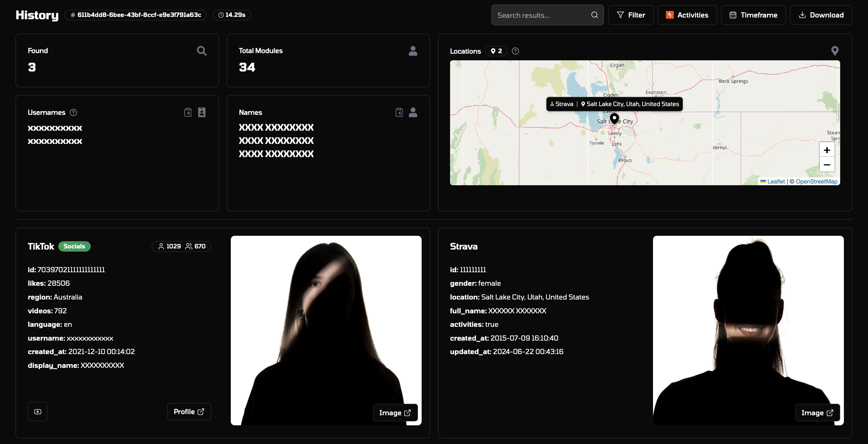Click the Found count 3
868x444 pixels.
[32, 67]
